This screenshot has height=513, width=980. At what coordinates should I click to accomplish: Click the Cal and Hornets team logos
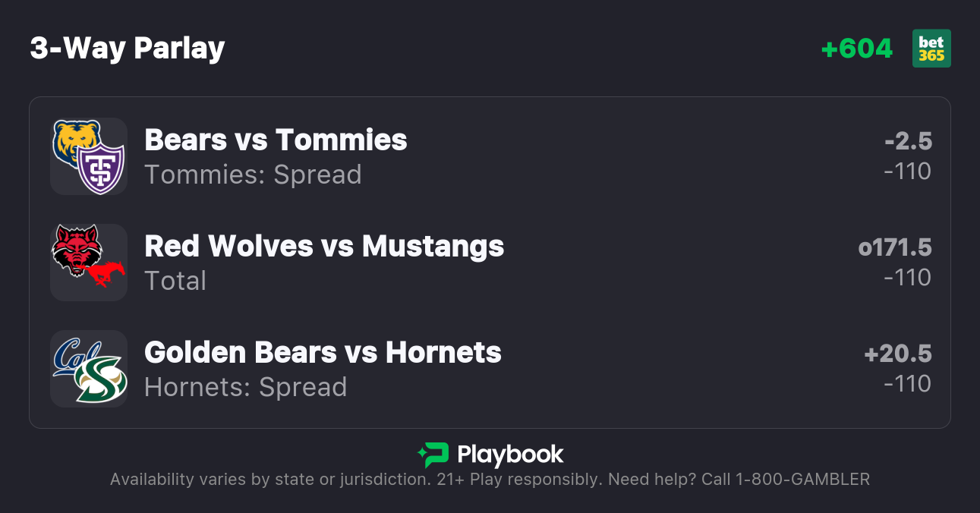tap(89, 369)
